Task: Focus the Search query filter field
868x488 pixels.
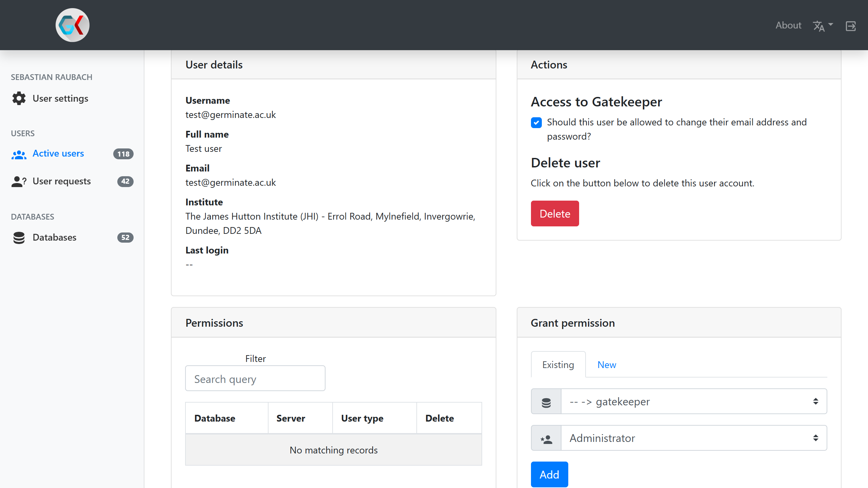Action: [255, 379]
